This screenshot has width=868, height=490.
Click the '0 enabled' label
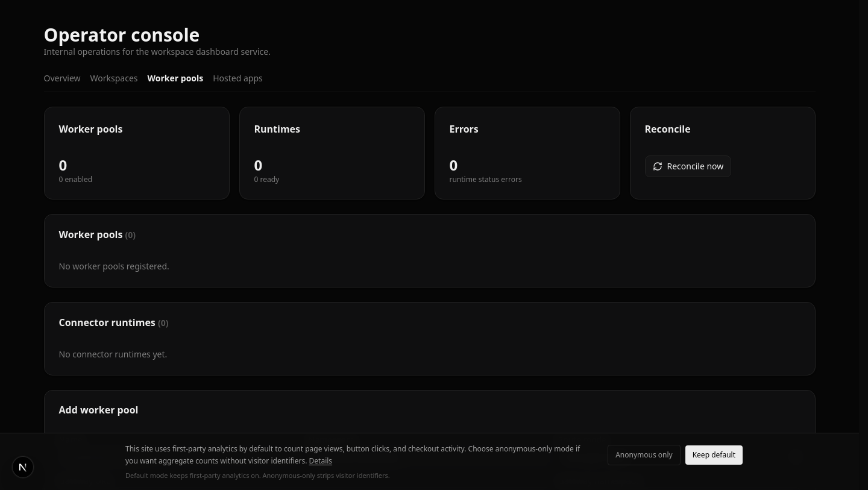[x=75, y=180]
